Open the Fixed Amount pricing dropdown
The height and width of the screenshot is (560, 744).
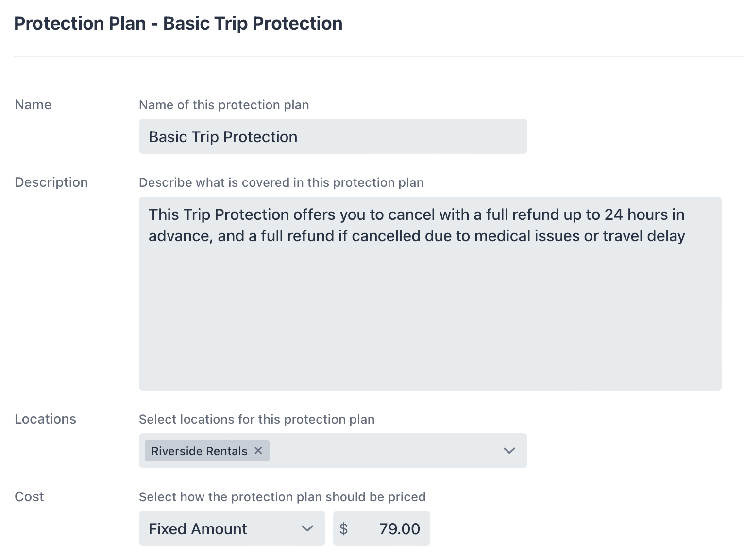click(223, 528)
